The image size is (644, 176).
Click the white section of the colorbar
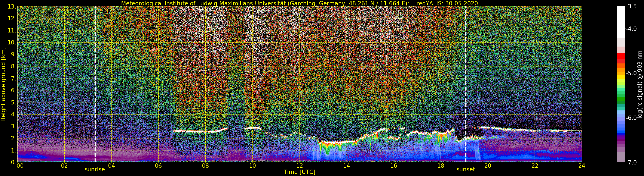[x=621, y=22]
